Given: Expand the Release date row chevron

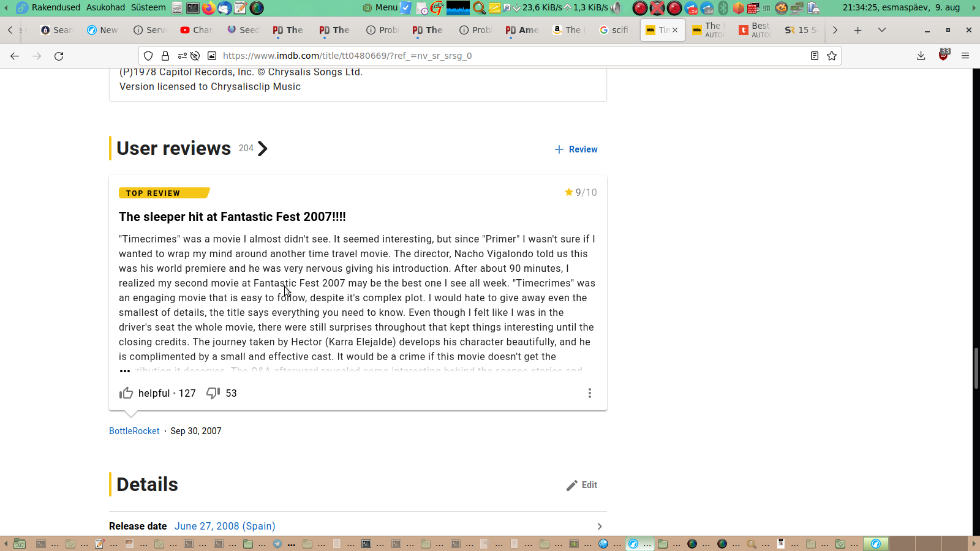Looking at the screenshot, I should point(600,527).
